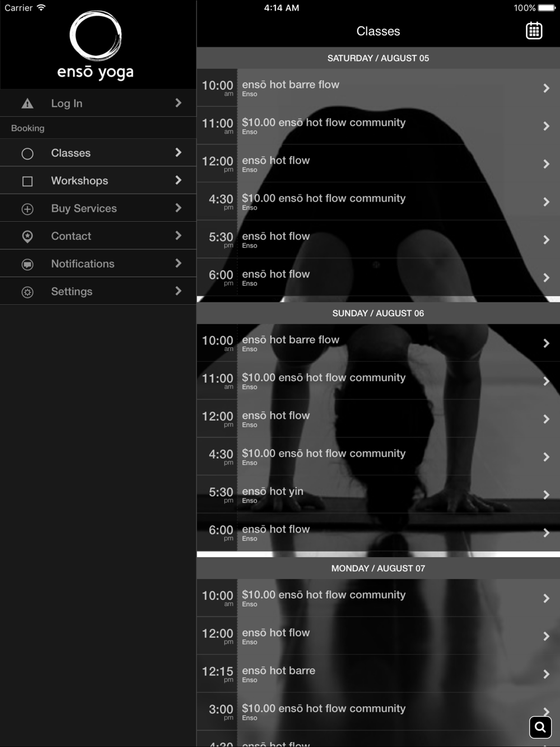Select Saturday 4:30 pm community class
Image resolution: width=560 pixels, height=747 pixels.
click(x=378, y=202)
